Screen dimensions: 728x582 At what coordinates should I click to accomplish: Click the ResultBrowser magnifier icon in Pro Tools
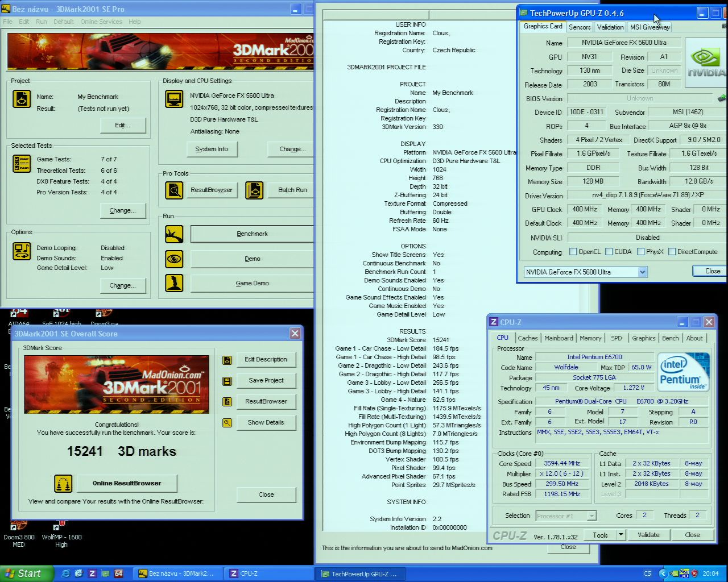pyautogui.click(x=174, y=190)
